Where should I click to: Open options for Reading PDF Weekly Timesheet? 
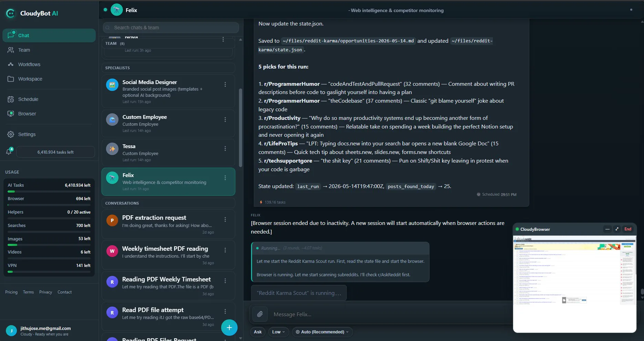coord(225,281)
